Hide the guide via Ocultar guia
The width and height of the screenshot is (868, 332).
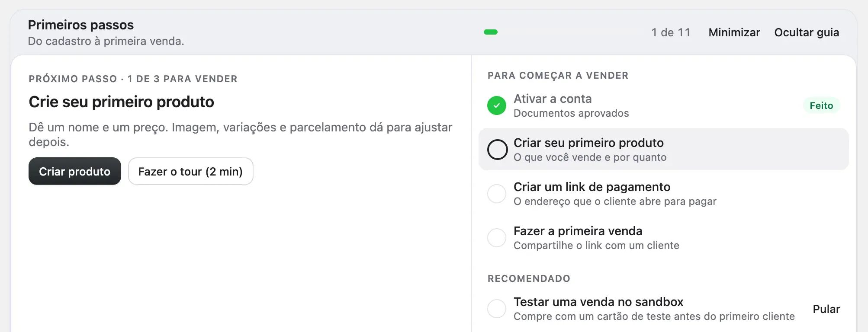pyautogui.click(x=807, y=32)
